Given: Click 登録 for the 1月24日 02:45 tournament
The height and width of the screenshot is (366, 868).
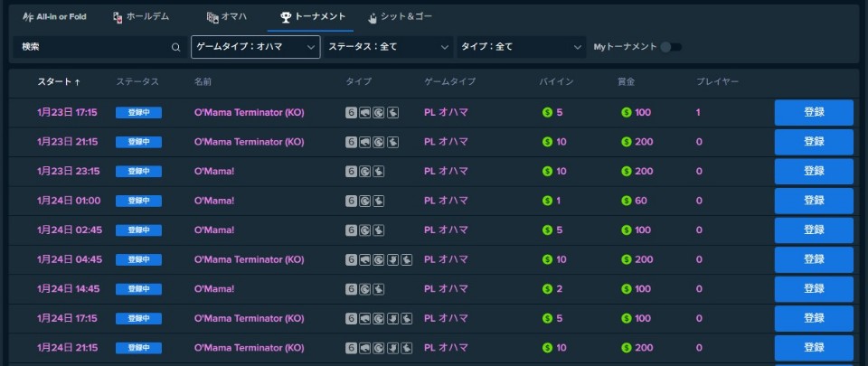Looking at the screenshot, I should 814,230.
